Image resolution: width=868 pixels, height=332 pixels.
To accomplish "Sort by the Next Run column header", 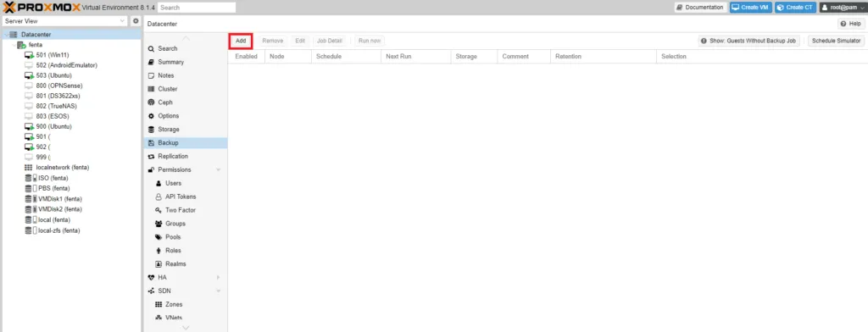I will coord(415,57).
